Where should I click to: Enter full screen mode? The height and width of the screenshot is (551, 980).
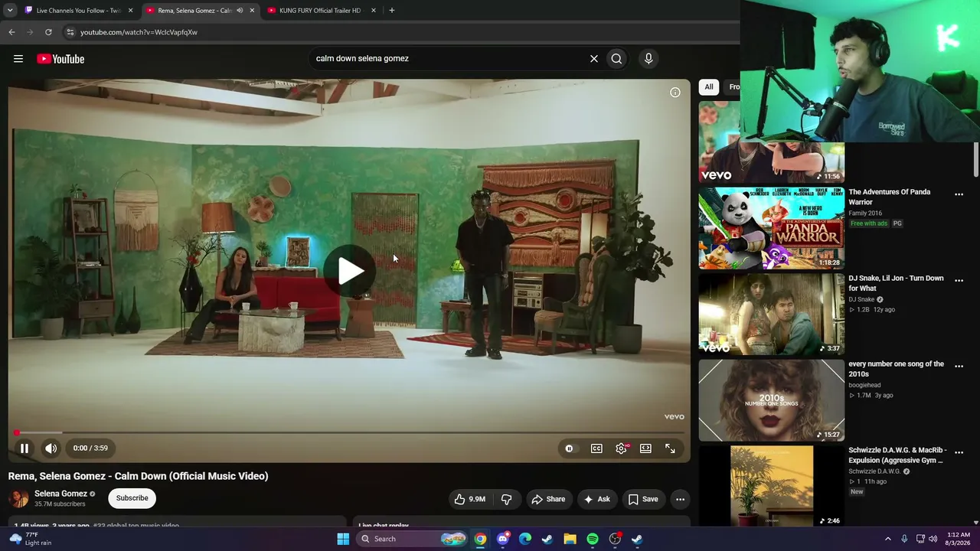(670, 448)
